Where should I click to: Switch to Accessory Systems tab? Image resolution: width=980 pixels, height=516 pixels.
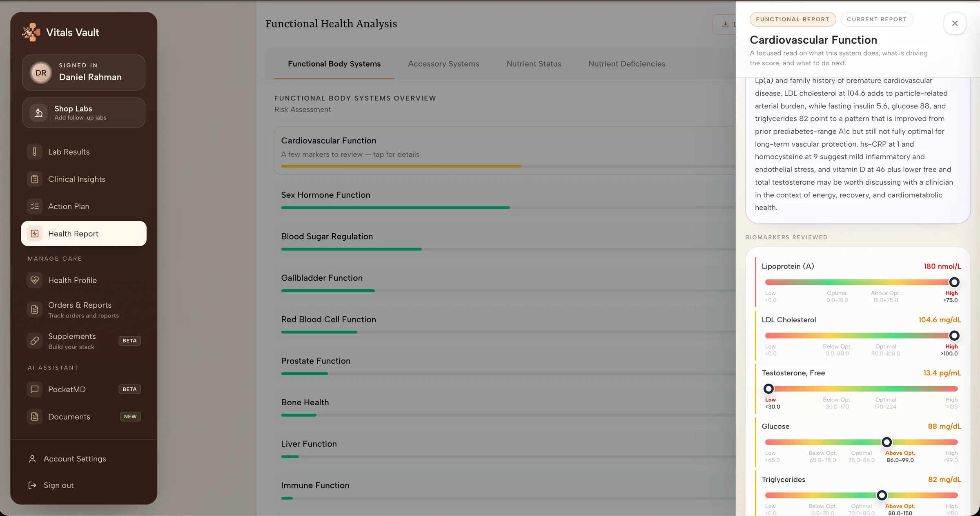pyautogui.click(x=443, y=64)
